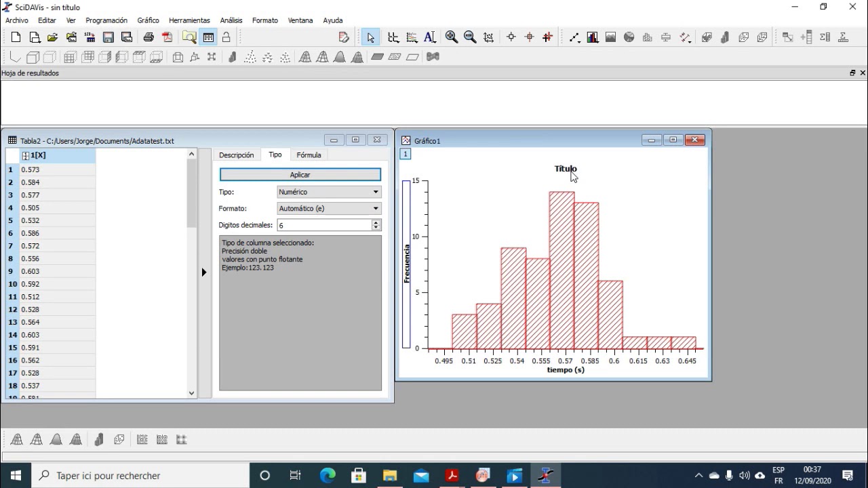Select layer 1 button in Gráfico1
The image size is (868, 488).
click(406, 155)
